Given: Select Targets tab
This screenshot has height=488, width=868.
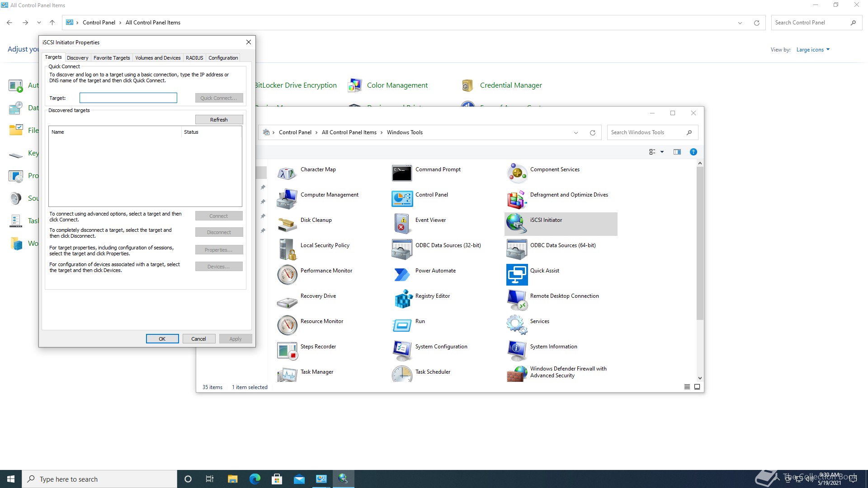Looking at the screenshot, I should click(x=53, y=57).
